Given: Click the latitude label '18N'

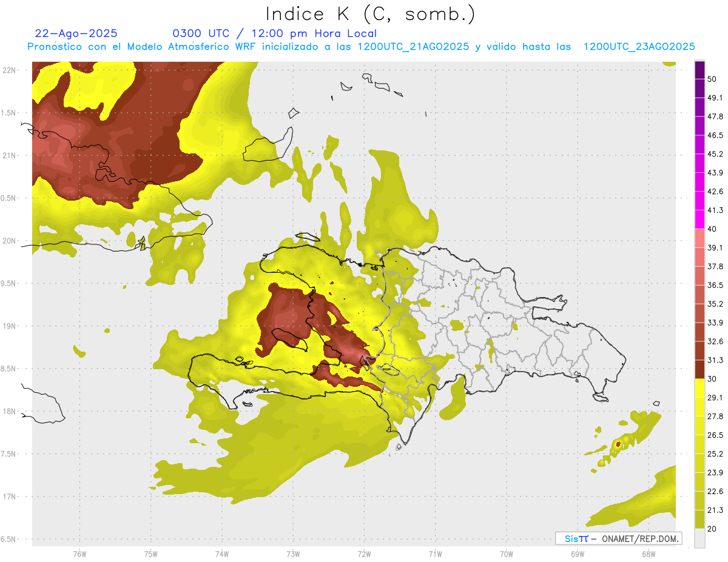Looking at the screenshot, I should click(8, 412).
